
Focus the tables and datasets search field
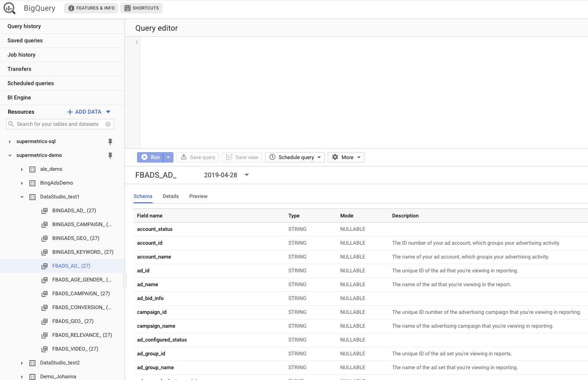(60, 124)
